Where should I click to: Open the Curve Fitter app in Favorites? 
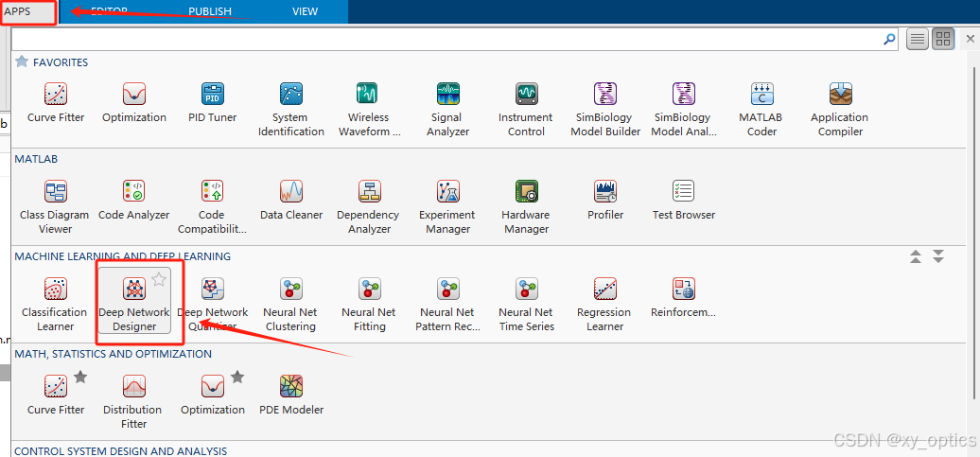coord(56,103)
